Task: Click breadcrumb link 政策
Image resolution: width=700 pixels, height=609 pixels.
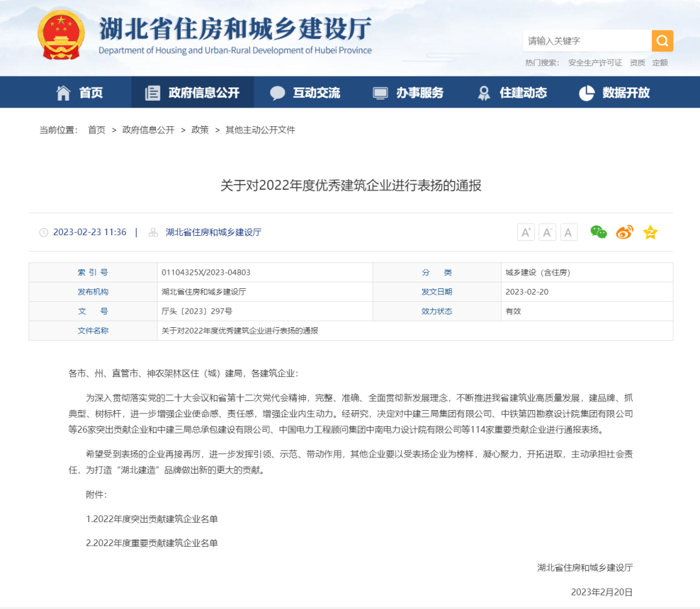Action: [200, 130]
